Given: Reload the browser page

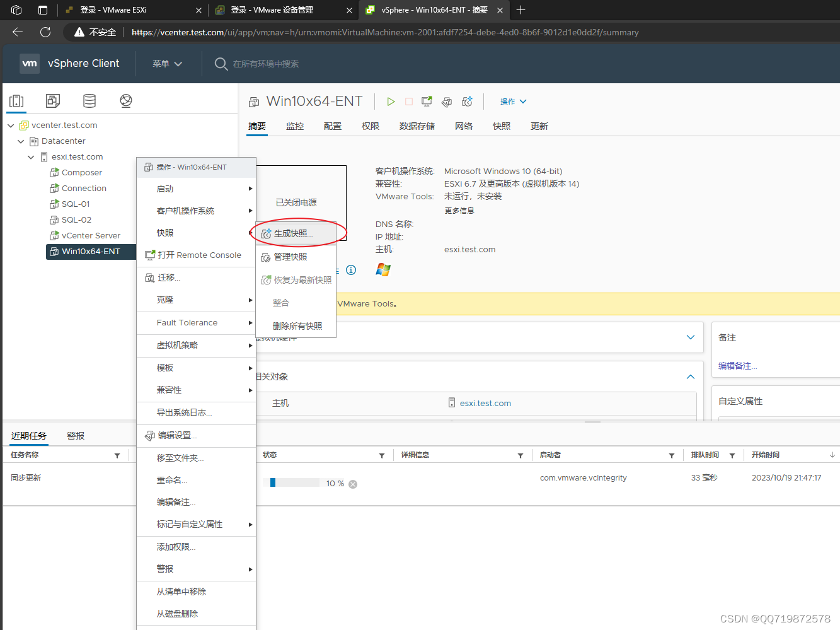Looking at the screenshot, I should tap(45, 32).
